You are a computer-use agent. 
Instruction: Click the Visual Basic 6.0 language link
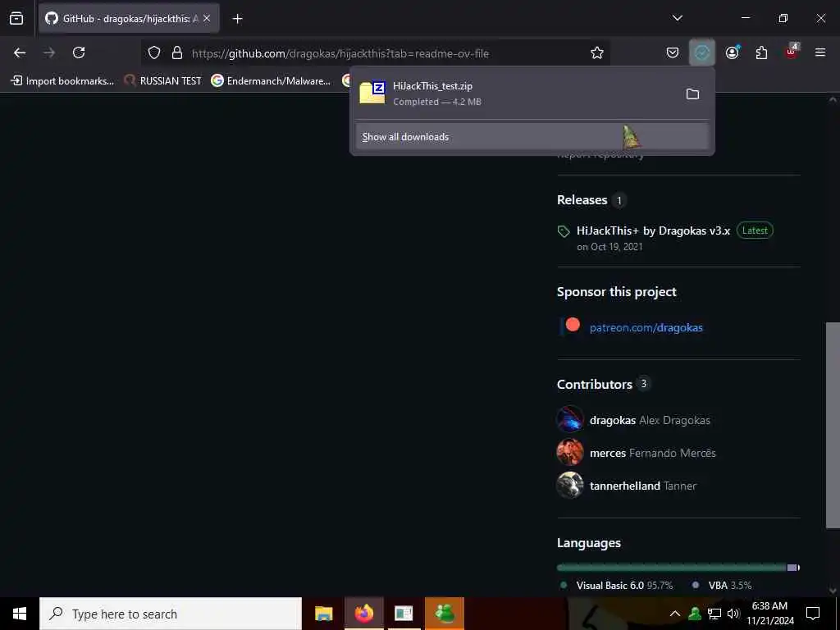pos(616,586)
